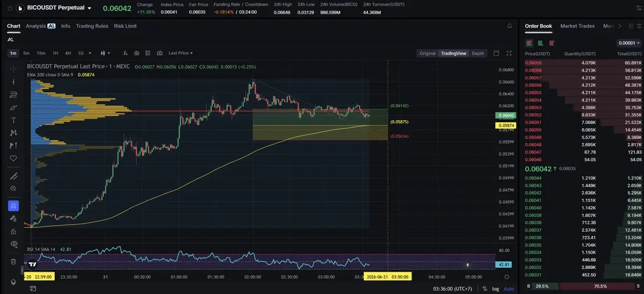Toggle hide all drawings eye icon
644x294 pixels.
pos(13,244)
